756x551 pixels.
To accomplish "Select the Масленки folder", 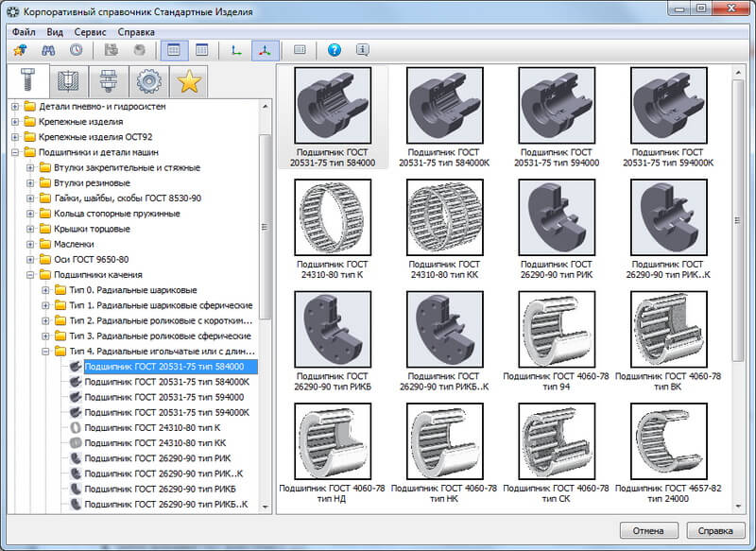I will 74,245.
